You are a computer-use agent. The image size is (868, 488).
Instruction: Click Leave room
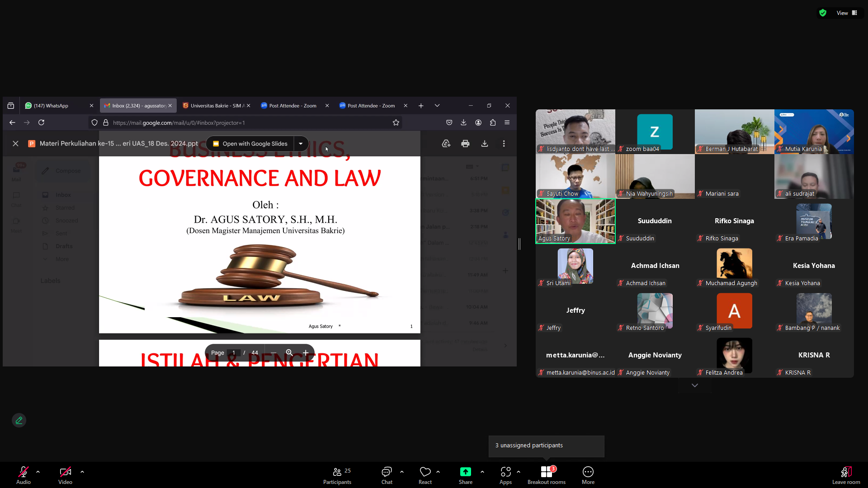pos(846,475)
